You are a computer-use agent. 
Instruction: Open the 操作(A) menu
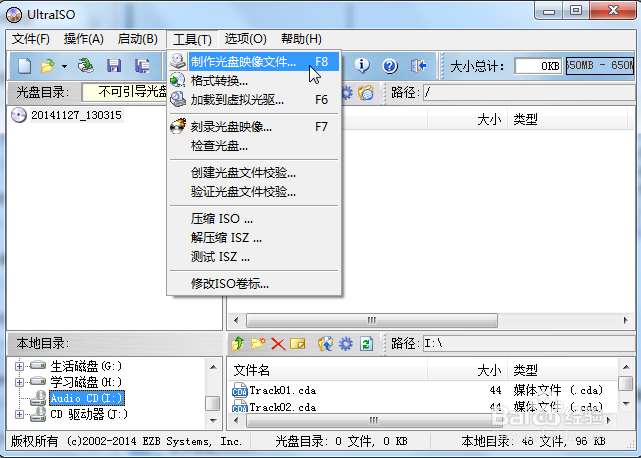coord(83,39)
